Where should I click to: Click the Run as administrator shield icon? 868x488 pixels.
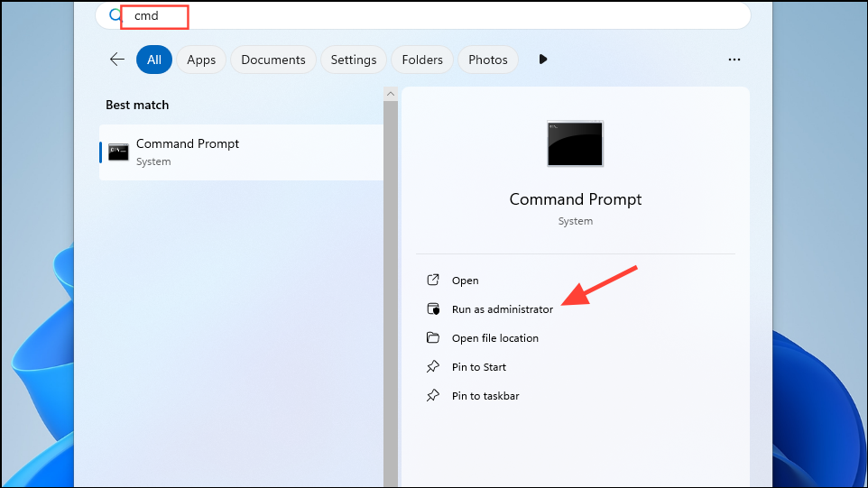(x=433, y=308)
